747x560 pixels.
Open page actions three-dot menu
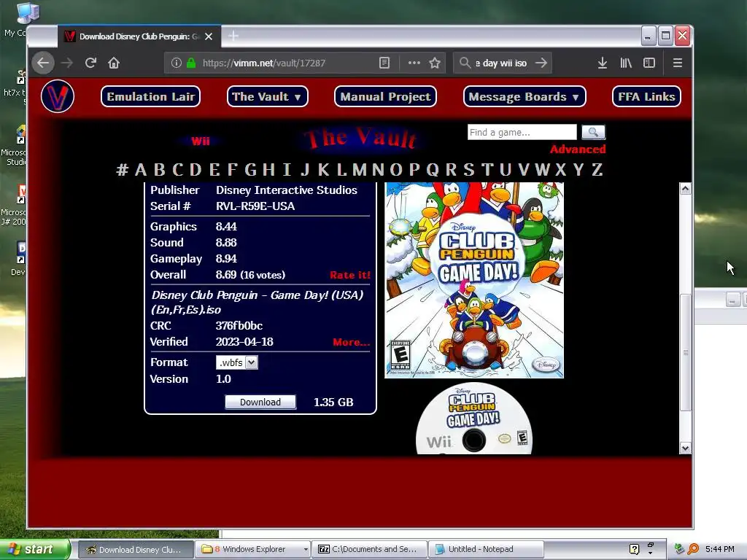pos(414,63)
